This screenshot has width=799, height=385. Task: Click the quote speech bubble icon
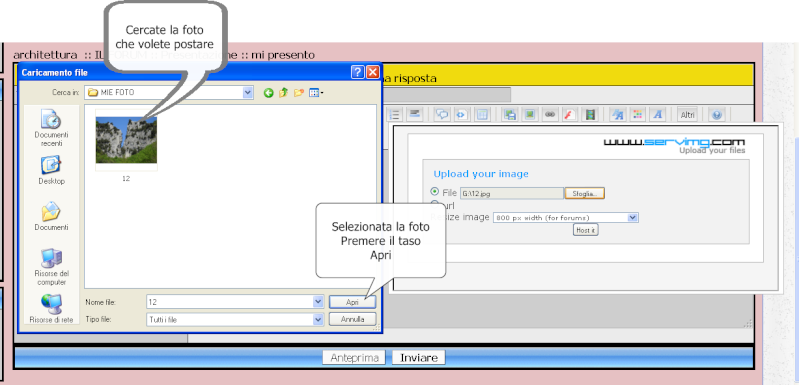(x=442, y=115)
